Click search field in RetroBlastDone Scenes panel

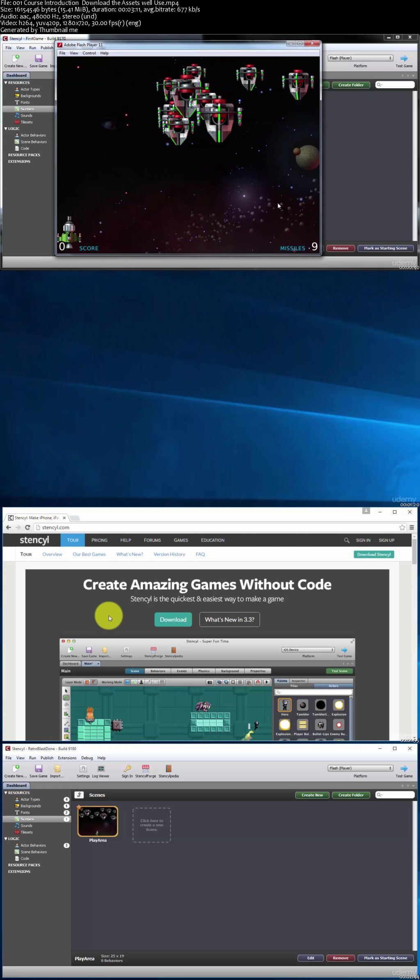click(395, 795)
